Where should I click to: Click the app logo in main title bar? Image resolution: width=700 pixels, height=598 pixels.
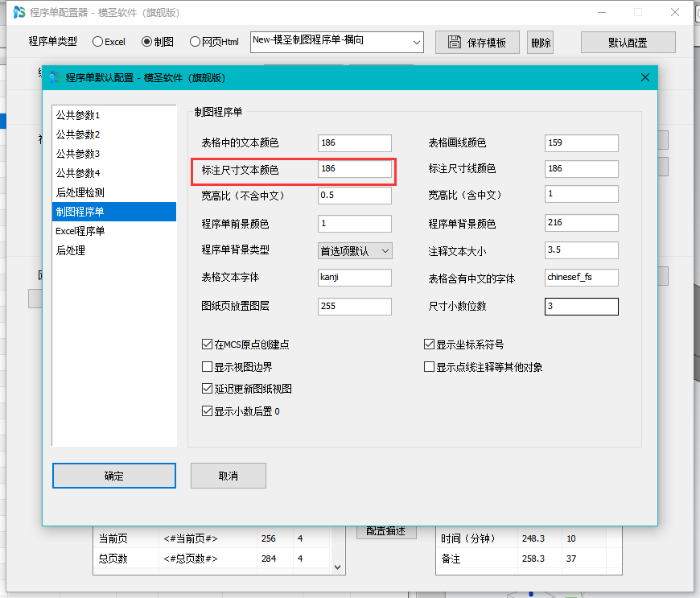click(19, 12)
